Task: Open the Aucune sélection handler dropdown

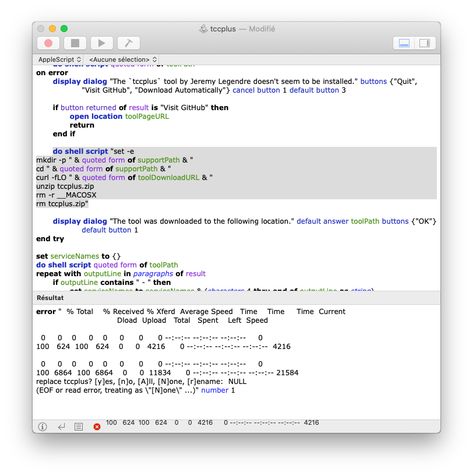Action: (x=123, y=59)
